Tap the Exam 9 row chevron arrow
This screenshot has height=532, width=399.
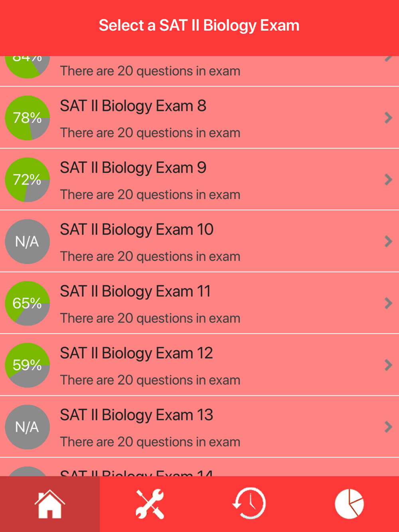(388, 179)
